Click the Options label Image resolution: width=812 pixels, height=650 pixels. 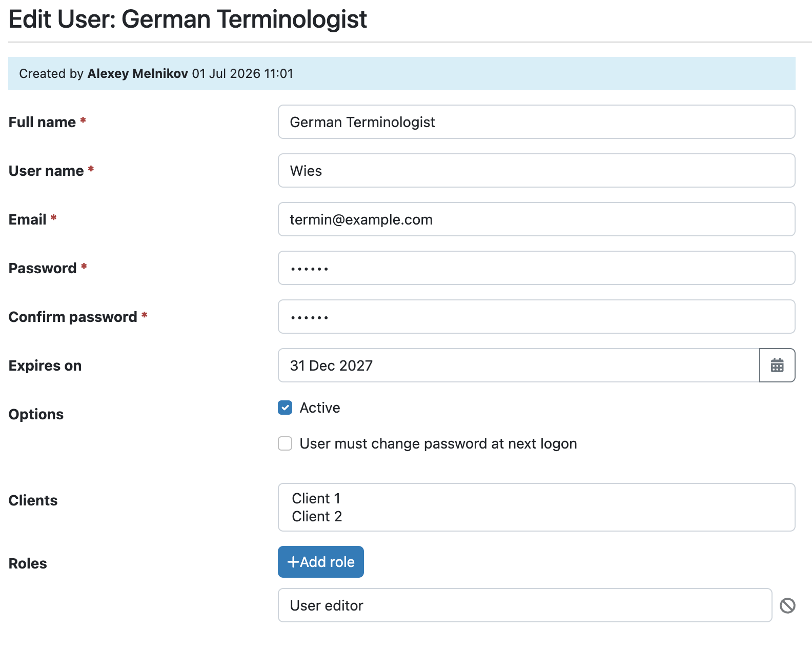pos(36,414)
